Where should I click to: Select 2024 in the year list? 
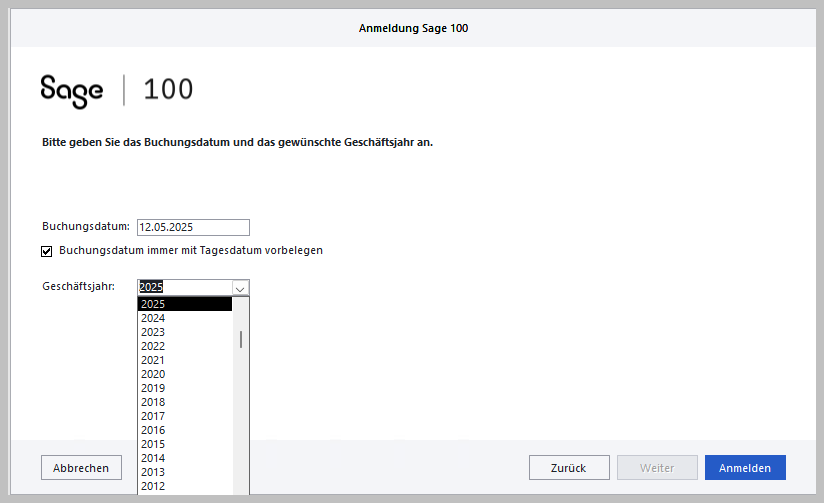(184, 318)
